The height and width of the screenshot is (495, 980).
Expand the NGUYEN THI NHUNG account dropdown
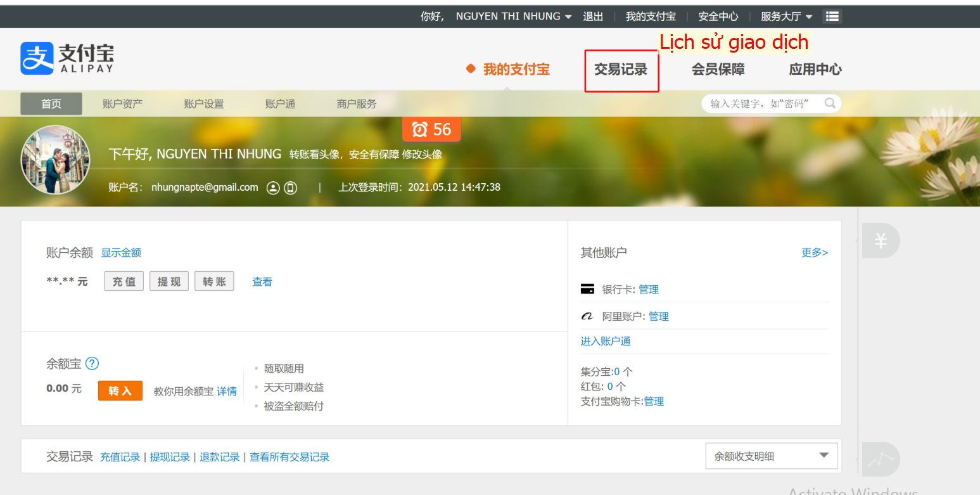[514, 16]
